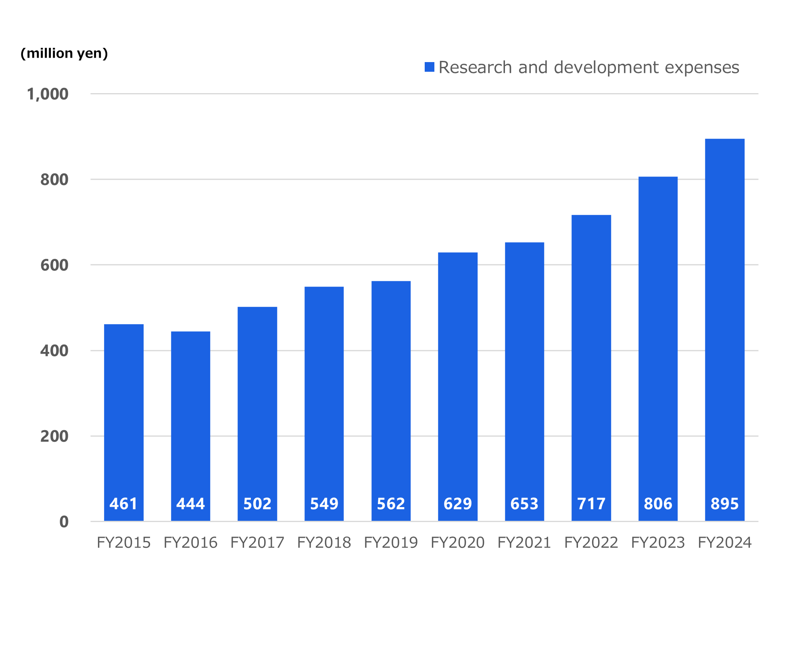Image resolution: width=801 pixels, height=672 pixels.
Task: Click the FY2017 axis label
Action: [257, 543]
